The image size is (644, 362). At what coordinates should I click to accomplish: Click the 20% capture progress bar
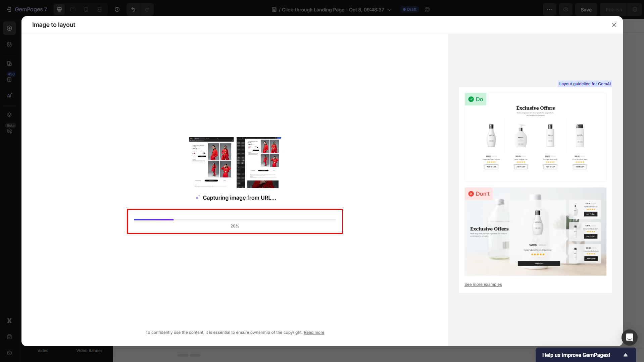(x=235, y=220)
